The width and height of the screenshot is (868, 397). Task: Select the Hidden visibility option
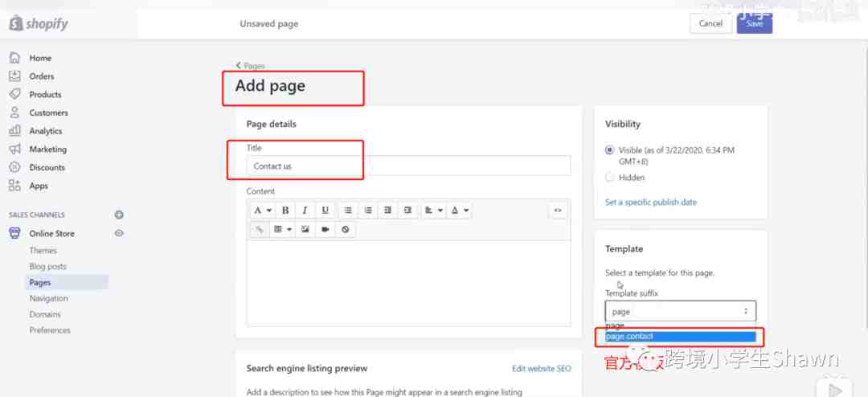[x=610, y=178]
